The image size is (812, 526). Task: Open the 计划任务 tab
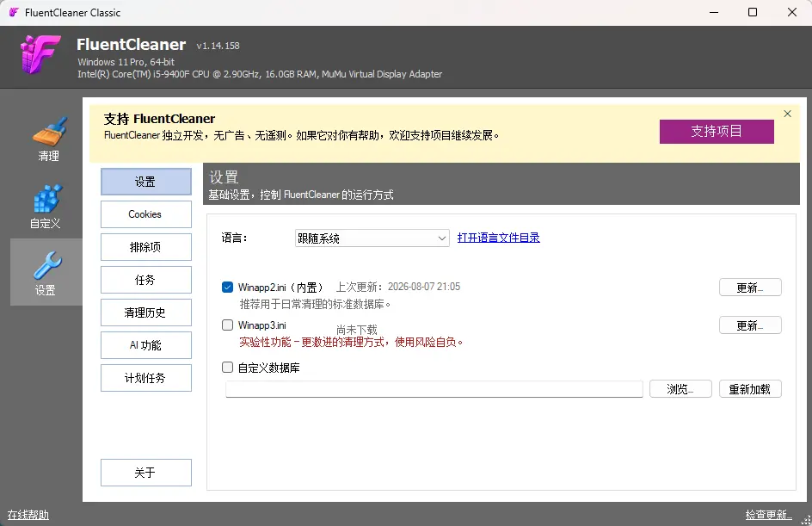click(146, 378)
